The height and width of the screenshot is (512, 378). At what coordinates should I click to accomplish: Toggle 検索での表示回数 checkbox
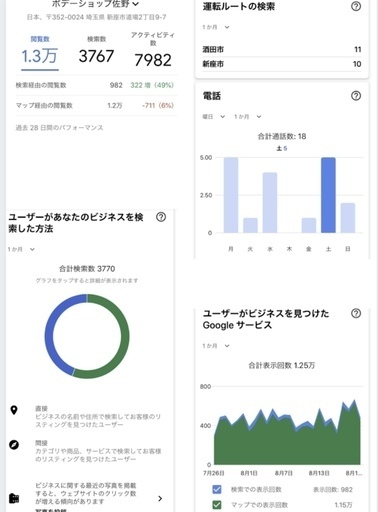click(x=217, y=489)
